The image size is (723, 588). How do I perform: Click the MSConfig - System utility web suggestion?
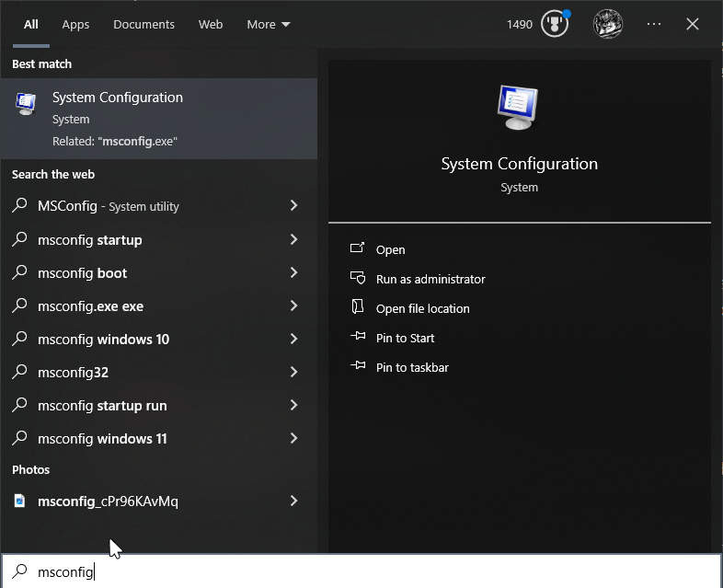[x=109, y=206]
